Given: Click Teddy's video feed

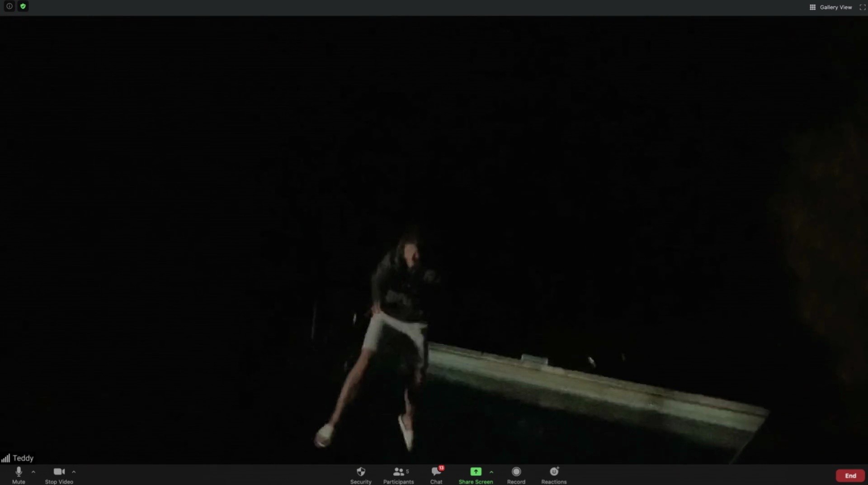Looking at the screenshot, I should point(434,240).
